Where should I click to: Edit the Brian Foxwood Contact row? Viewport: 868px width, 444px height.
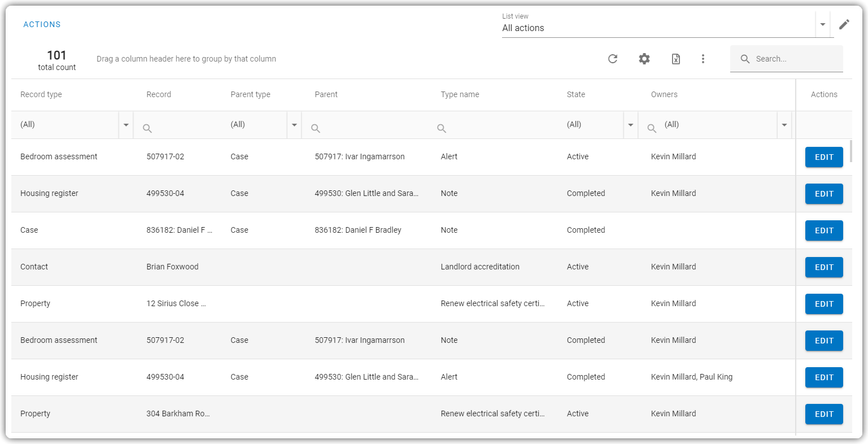pos(824,267)
